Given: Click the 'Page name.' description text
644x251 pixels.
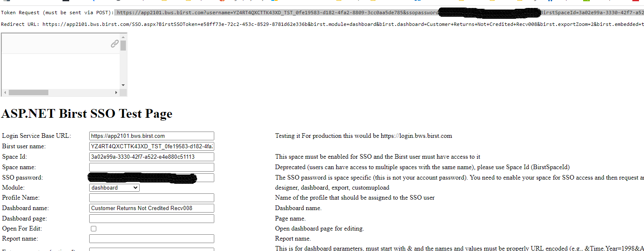Looking at the screenshot, I should click(x=291, y=218).
